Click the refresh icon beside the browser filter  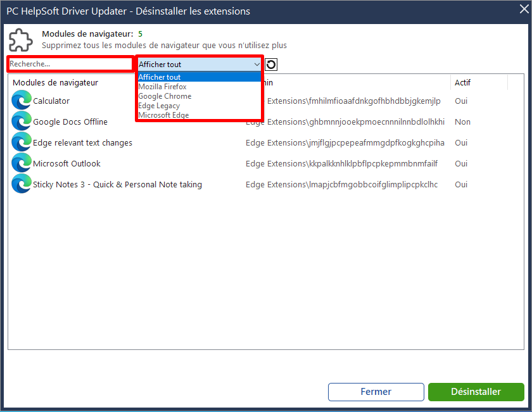pos(271,65)
